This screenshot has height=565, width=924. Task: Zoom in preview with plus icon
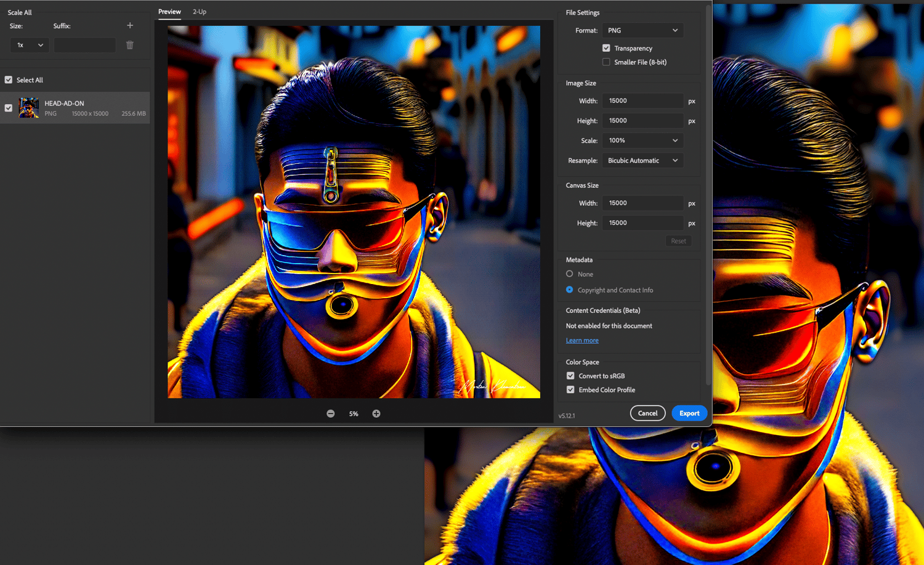coord(376,413)
